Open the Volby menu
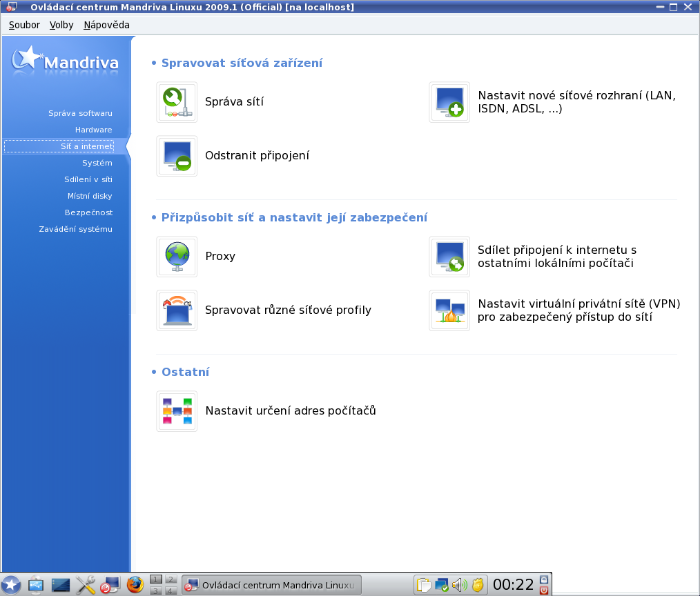 [61, 25]
